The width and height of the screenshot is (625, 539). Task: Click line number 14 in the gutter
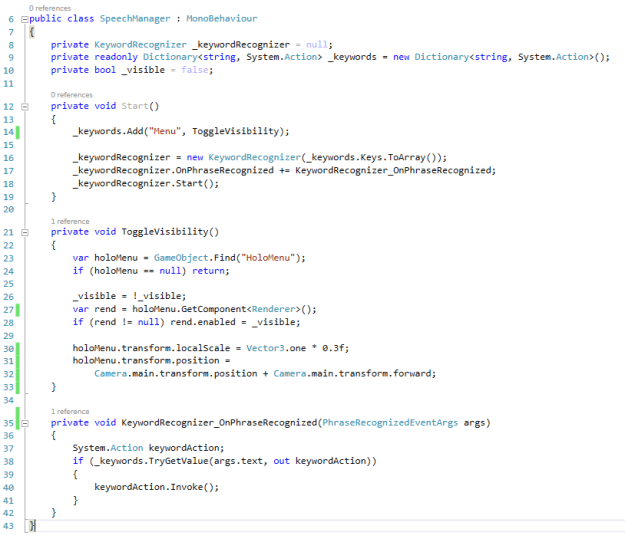(11, 132)
